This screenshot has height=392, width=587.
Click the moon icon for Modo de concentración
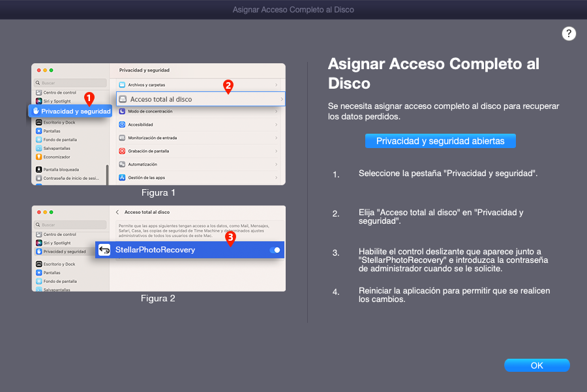(122, 112)
